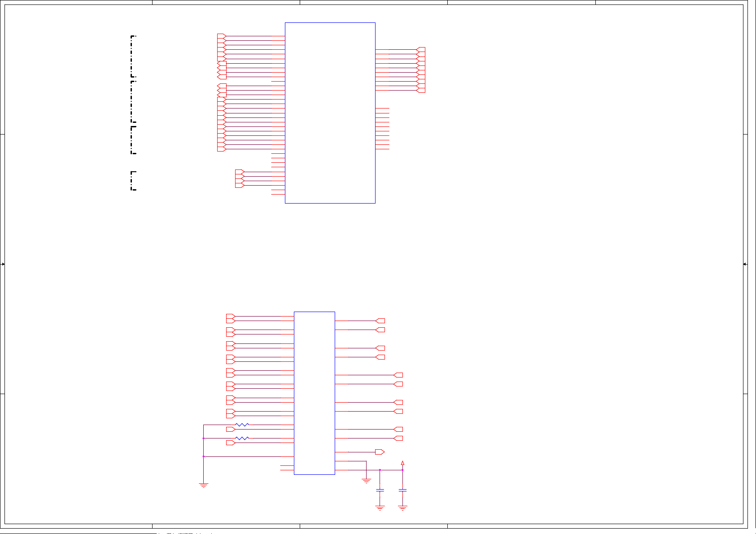Select ground symbol nearest lower IC's right side

367,481
